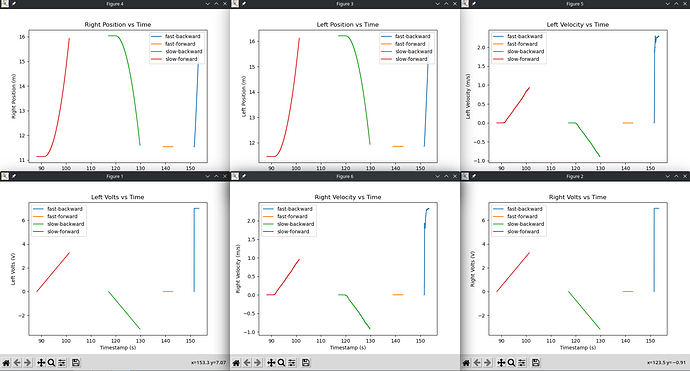Image resolution: width=690 pixels, height=371 pixels.
Task: Click the Figure 6 title bar label
Action: click(345, 176)
